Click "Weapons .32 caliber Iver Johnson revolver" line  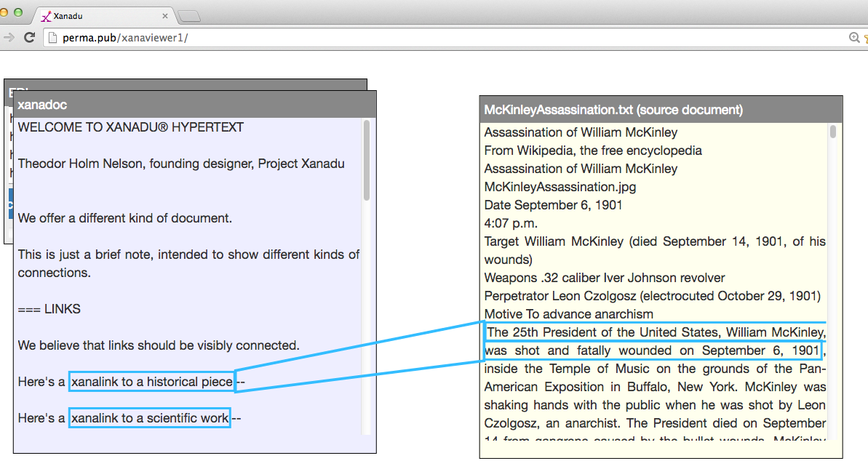[x=605, y=278]
